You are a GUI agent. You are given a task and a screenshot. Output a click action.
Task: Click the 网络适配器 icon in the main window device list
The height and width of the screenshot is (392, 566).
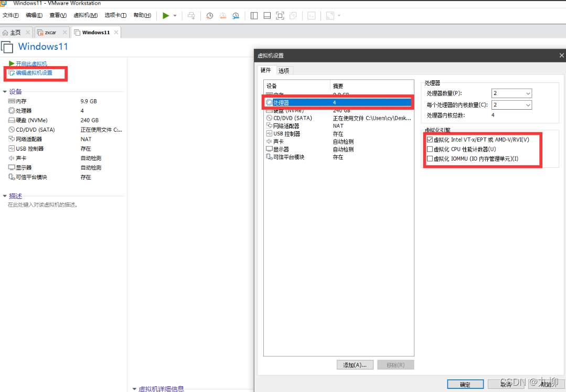click(x=12, y=139)
